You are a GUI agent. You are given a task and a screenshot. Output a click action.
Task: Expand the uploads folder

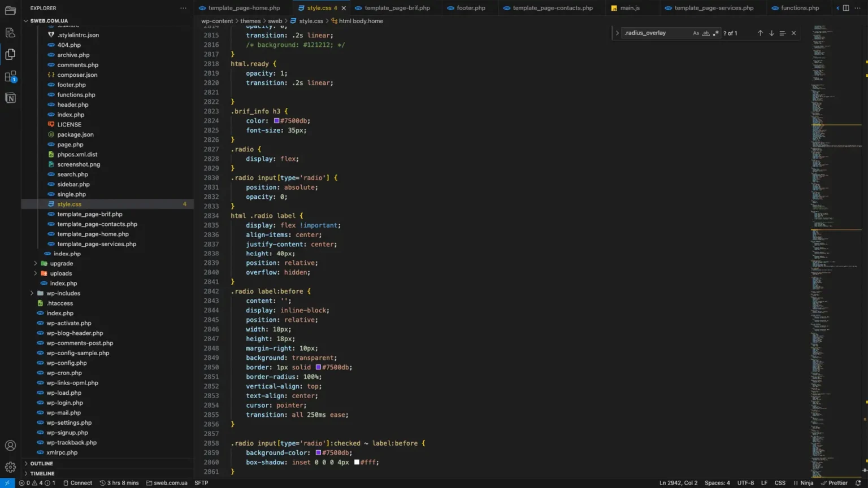[x=36, y=273]
